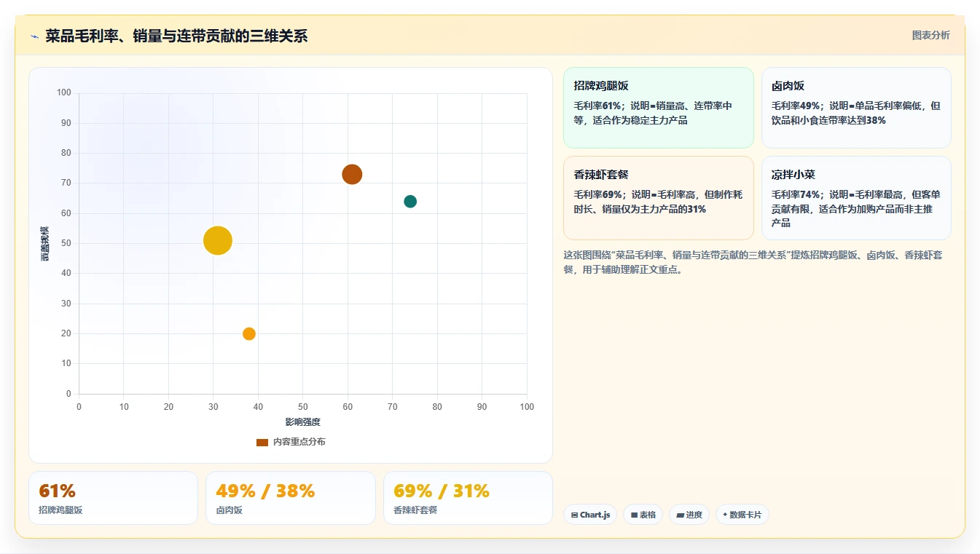
Task: Click the 69% / 31% stat value
Action: point(442,491)
